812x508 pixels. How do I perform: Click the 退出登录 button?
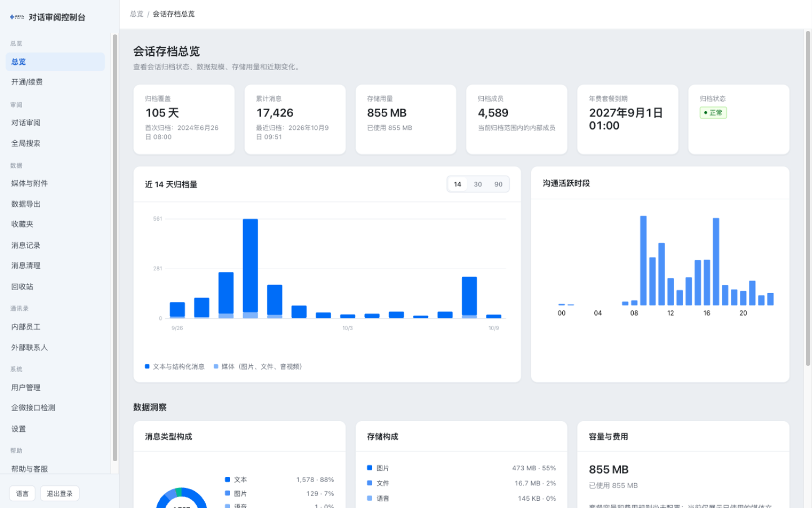coord(60,493)
